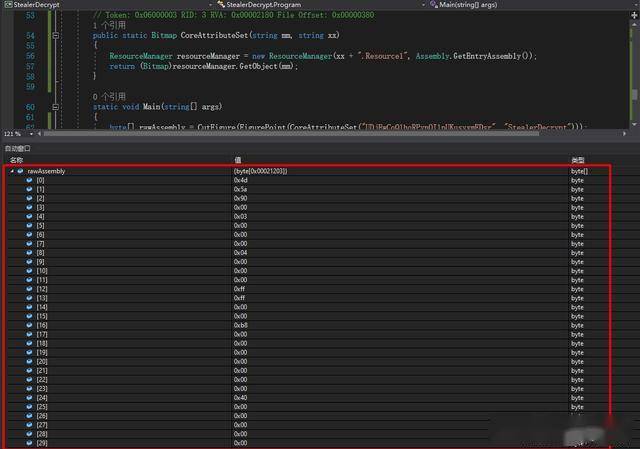The width and height of the screenshot is (640, 449).
Task: Click the 类型 column header
Action: (x=577, y=159)
